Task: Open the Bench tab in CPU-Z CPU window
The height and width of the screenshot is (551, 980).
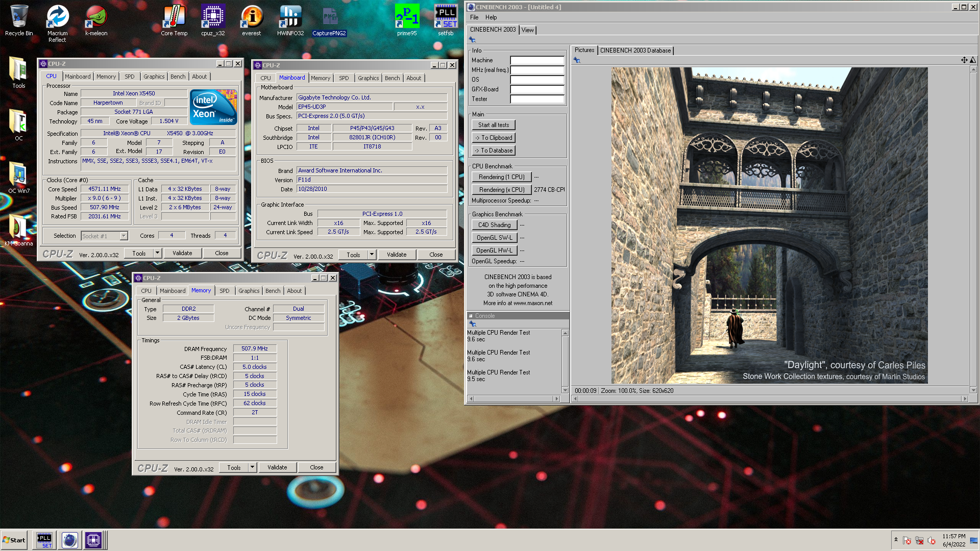Action: click(x=178, y=77)
